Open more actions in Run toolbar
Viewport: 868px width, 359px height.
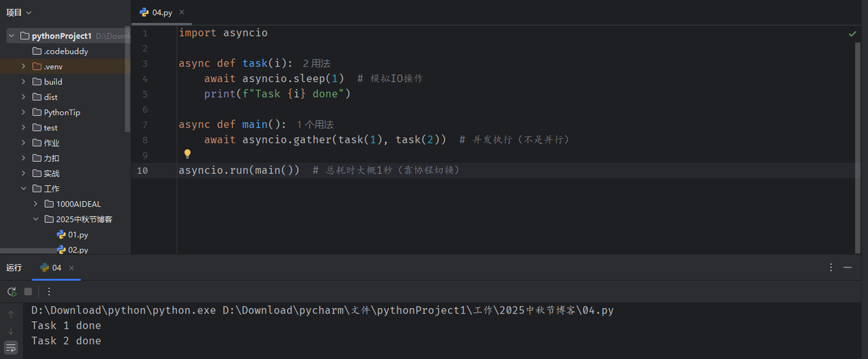pyautogui.click(x=49, y=291)
